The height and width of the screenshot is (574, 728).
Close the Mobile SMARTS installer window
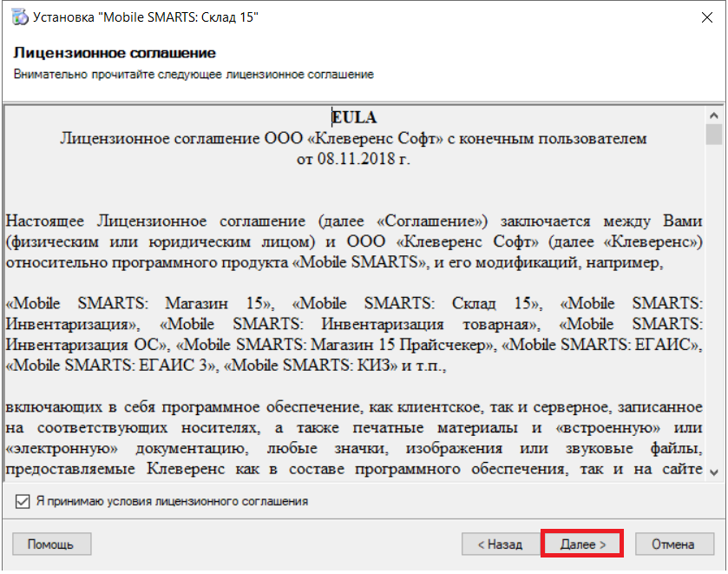[706, 17]
